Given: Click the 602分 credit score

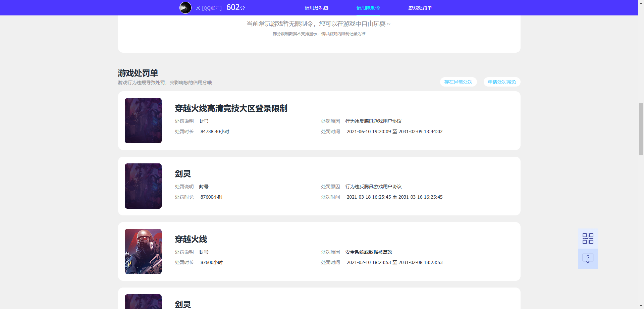Looking at the screenshot, I should tap(236, 7).
